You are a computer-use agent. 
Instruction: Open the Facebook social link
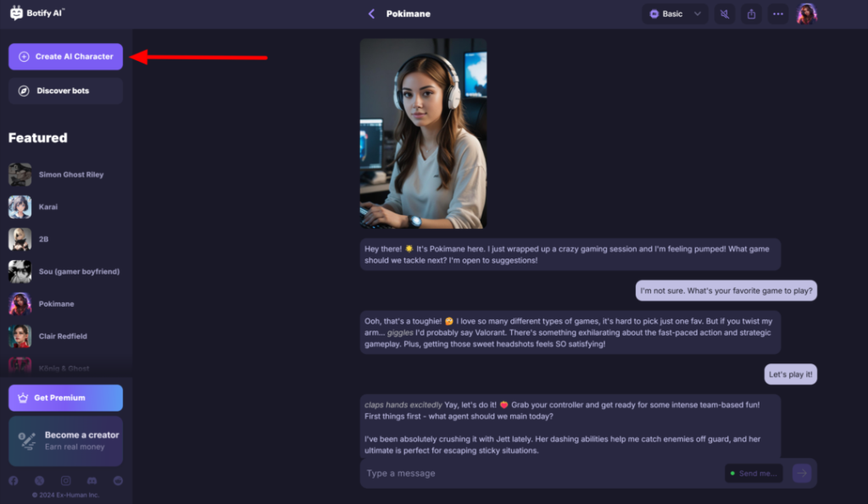(x=14, y=481)
